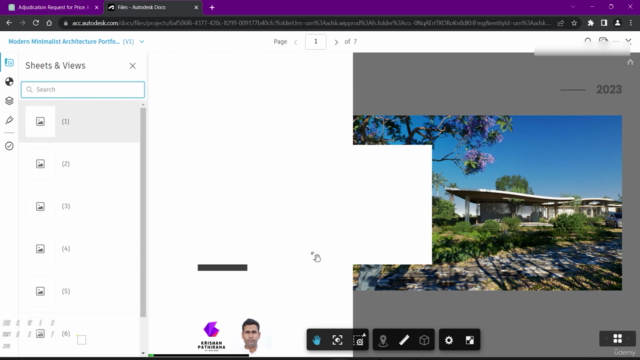This screenshot has width=640, height=360.
Task: Open the document version dropdown (V1)
Action: pyautogui.click(x=142, y=42)
